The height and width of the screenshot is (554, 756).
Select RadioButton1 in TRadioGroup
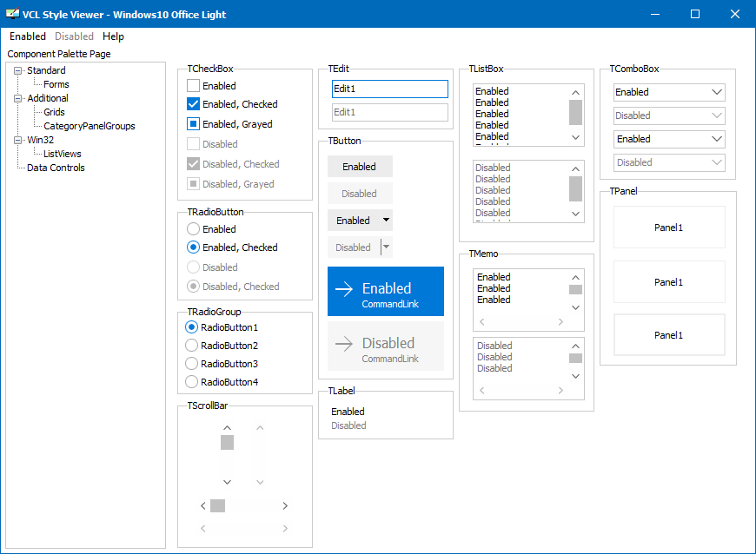pyautogui.click(x=191, y=327)
